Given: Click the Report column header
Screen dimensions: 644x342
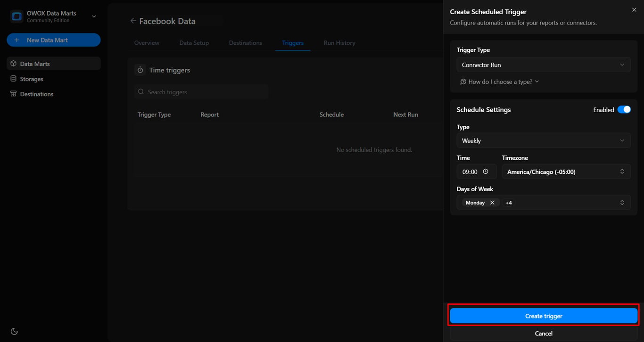Looking at the screenshot, I should coord(209,114).
